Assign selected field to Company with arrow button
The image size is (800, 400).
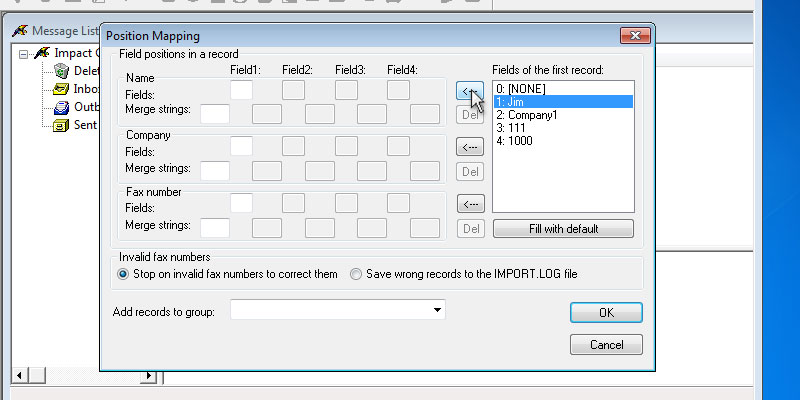point(470,147)
